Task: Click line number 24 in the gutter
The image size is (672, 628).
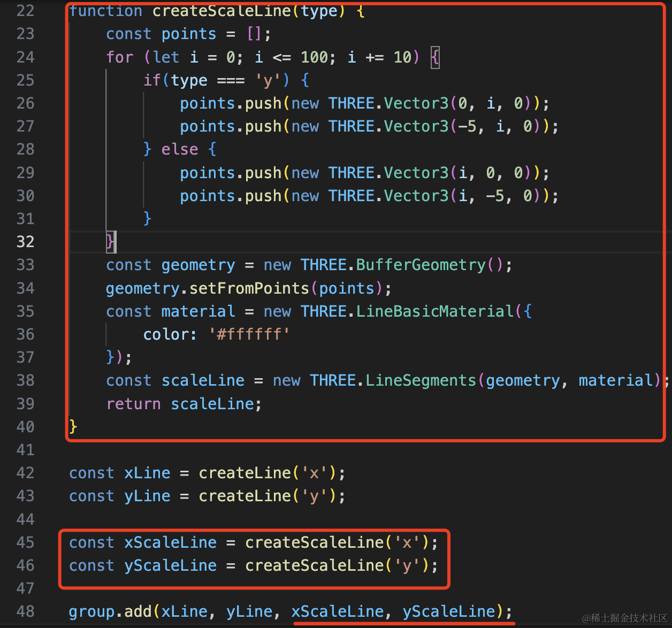Action: coord(25,57)
